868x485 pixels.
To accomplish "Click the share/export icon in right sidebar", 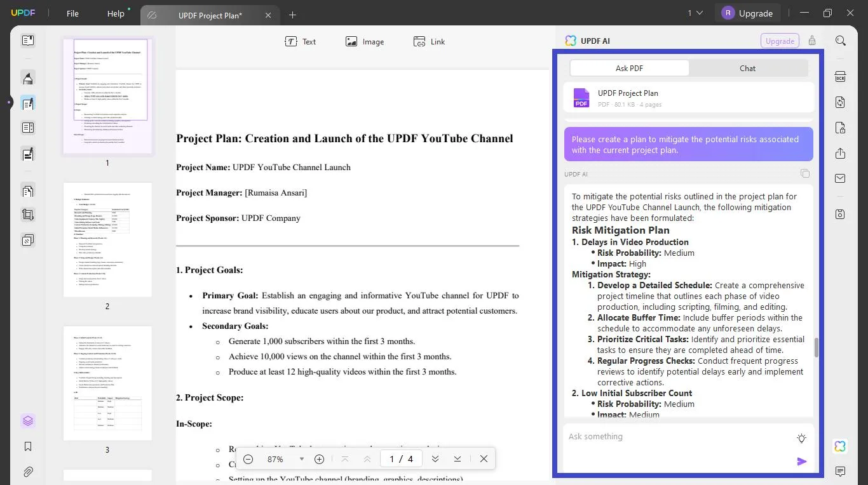I will tap(840, 153).
